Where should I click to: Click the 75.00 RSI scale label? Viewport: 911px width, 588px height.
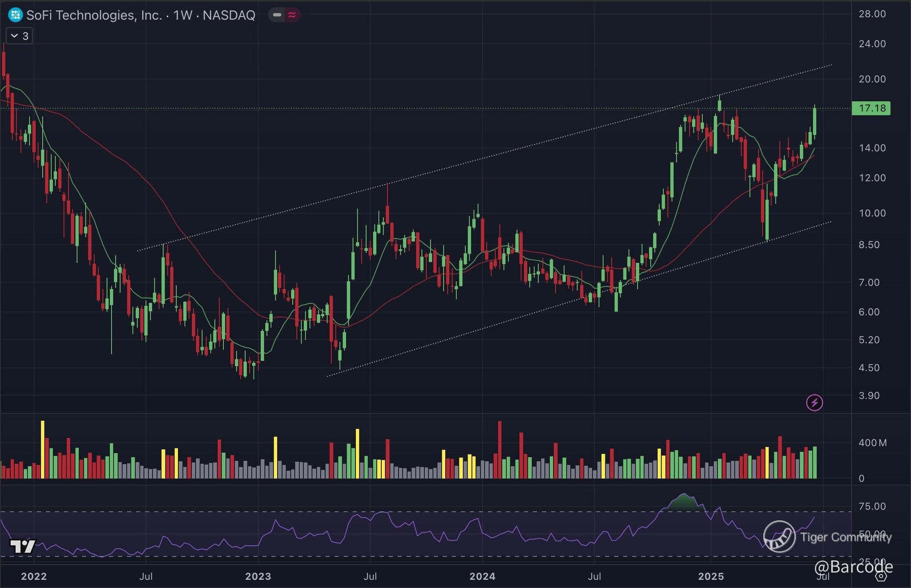(x=872, y=506)
